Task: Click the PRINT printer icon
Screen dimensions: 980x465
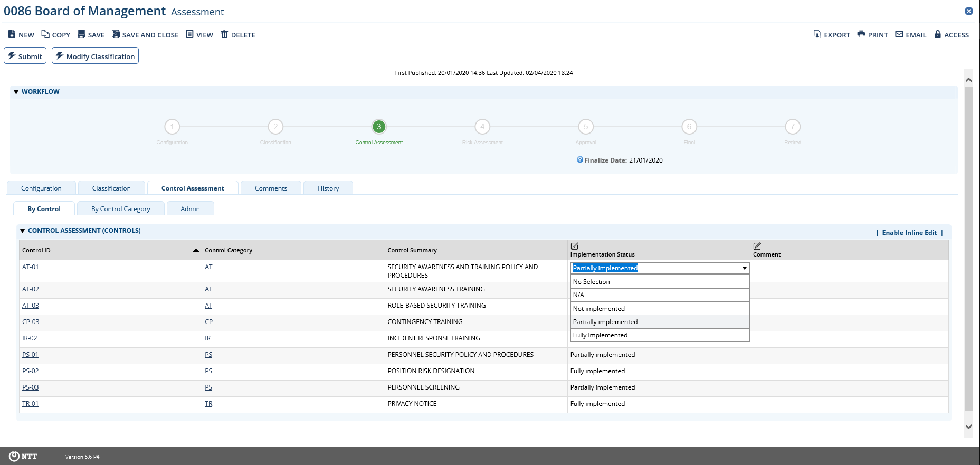Action: click(x=861, y=34)
